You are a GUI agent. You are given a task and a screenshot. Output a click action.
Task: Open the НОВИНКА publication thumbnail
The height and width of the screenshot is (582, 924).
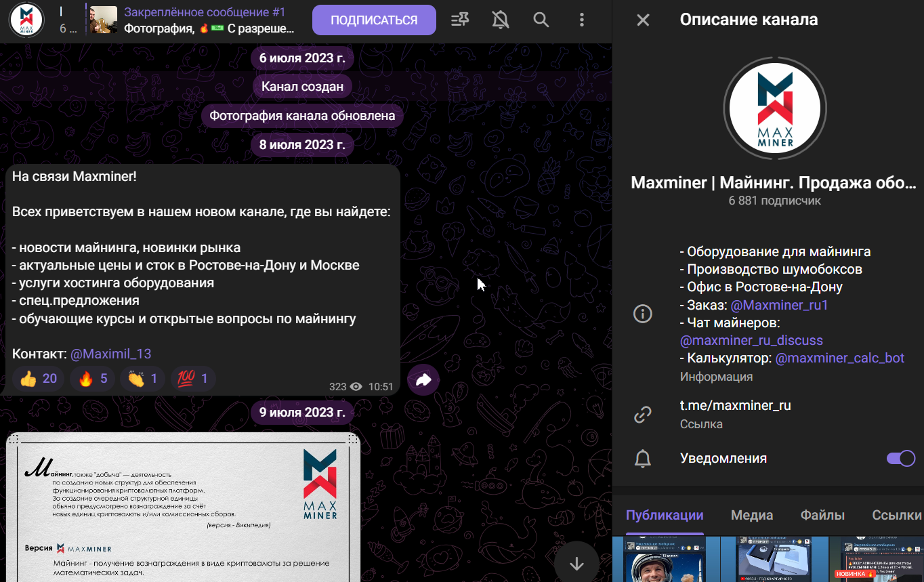(x=877, y=559)
